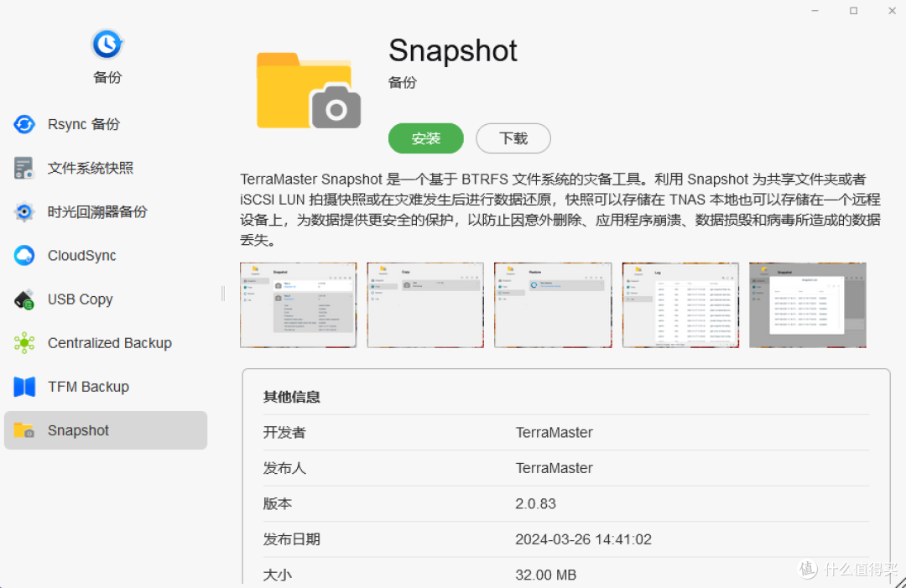Open the Restore screenshot thumbnail
906x588 pixels.
[553, 305]
